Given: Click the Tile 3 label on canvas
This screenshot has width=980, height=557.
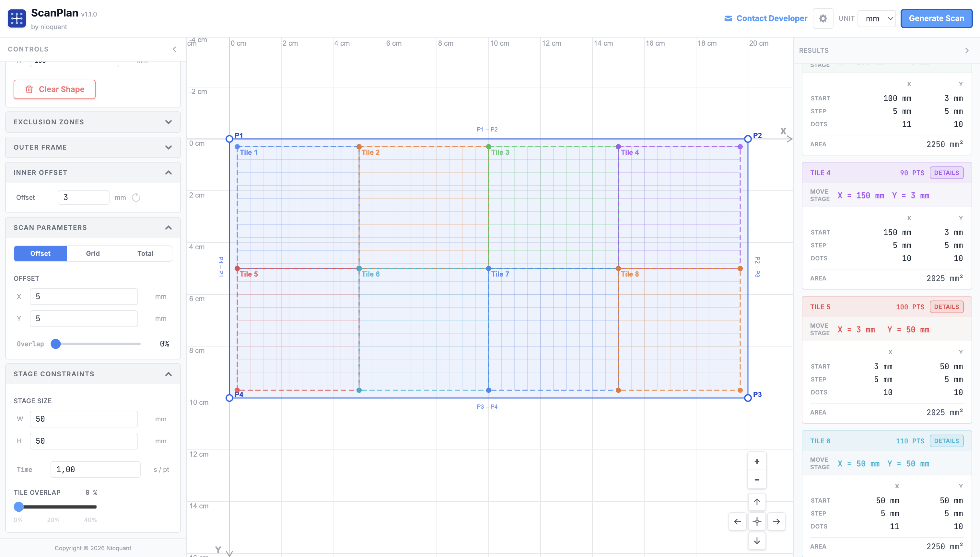Looking at the screenshot, I should click(500, 152).
